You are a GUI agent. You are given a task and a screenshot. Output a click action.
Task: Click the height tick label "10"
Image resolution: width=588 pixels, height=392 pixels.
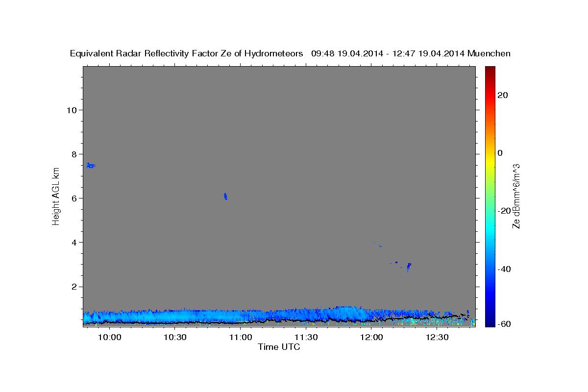tap(71, 110)
